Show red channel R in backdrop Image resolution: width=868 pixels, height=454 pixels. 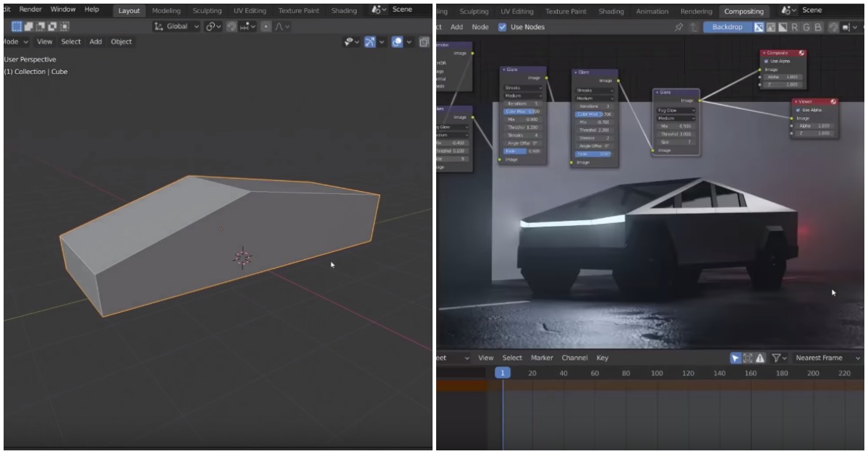[795, 28]
